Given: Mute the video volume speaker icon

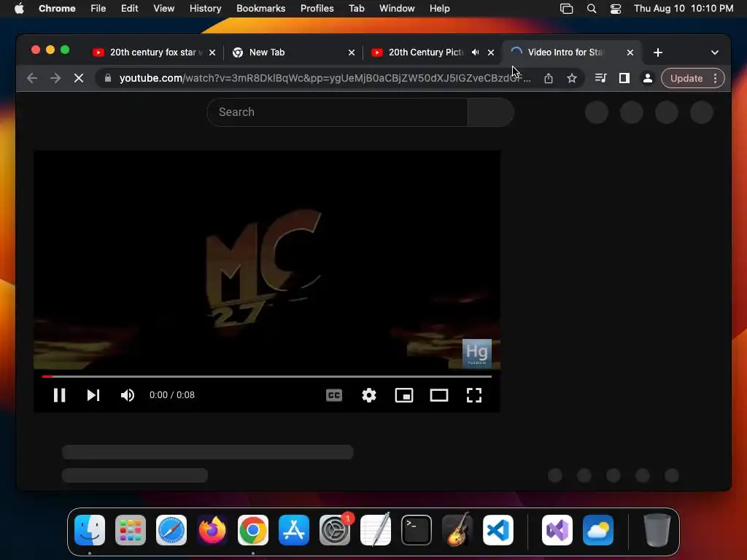Looking at the screenshot, I should pos(128,395).
